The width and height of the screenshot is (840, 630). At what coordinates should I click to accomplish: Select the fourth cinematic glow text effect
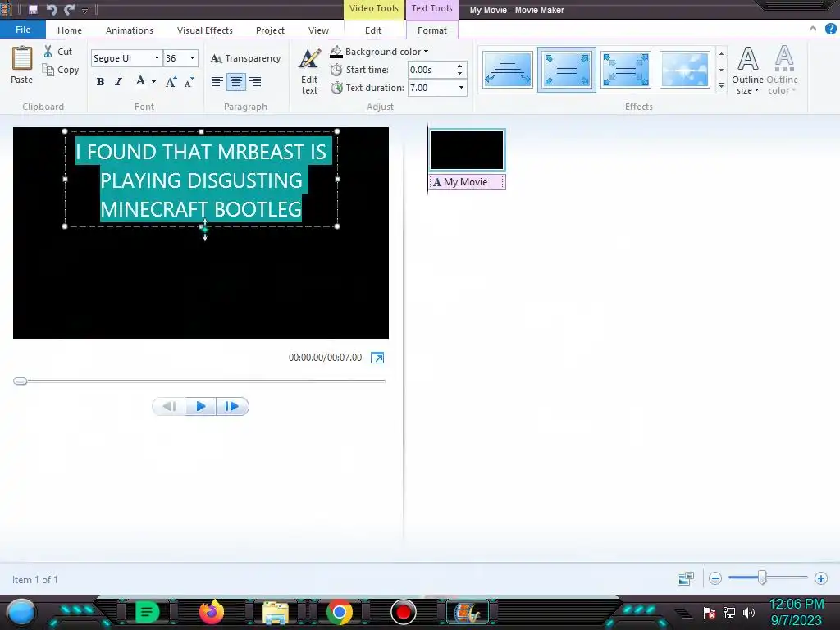(685, 70)
